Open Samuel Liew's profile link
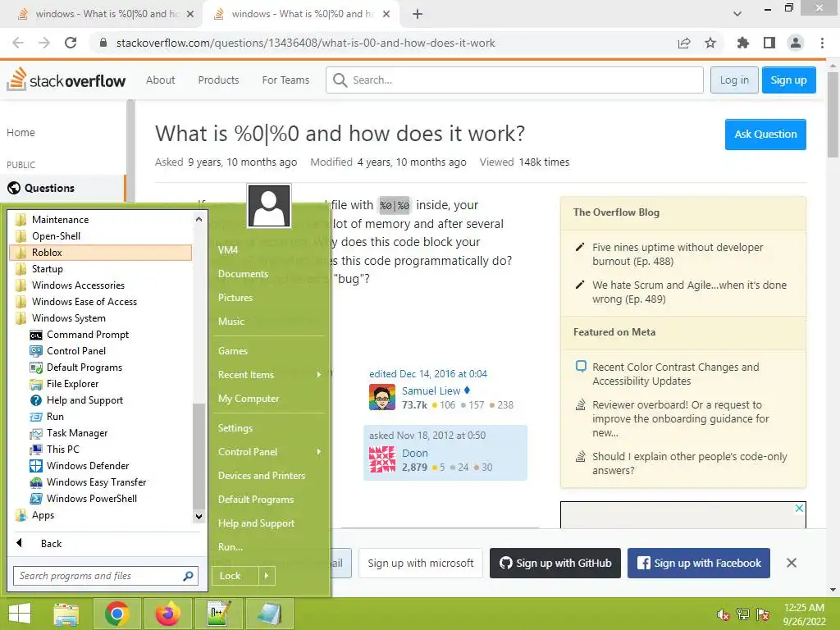 (431, 390)
